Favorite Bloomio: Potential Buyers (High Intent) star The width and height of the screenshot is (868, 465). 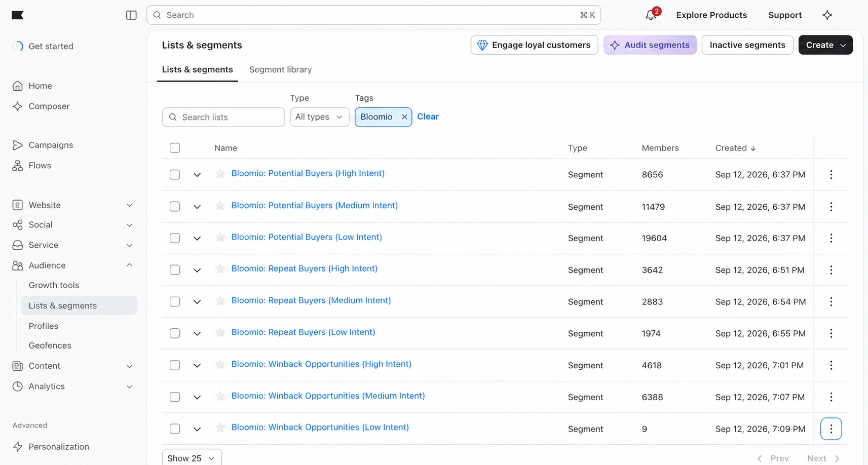(x=220, y=174)
